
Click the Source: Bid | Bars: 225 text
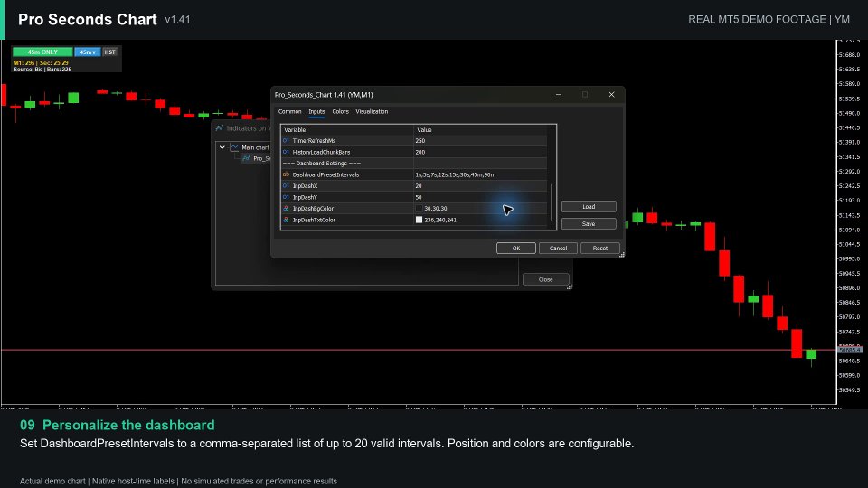(x=42, y=70)
